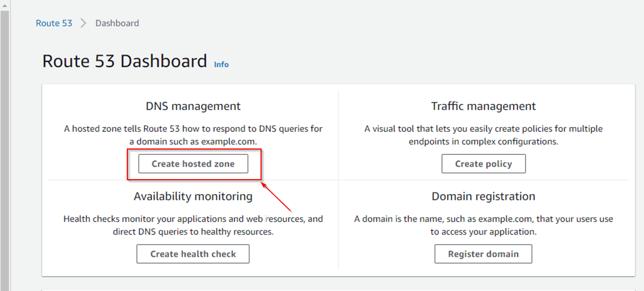The image size is (644, 291).
Task: Click the breadcrumb chevron separator
Action: [84, 23]
